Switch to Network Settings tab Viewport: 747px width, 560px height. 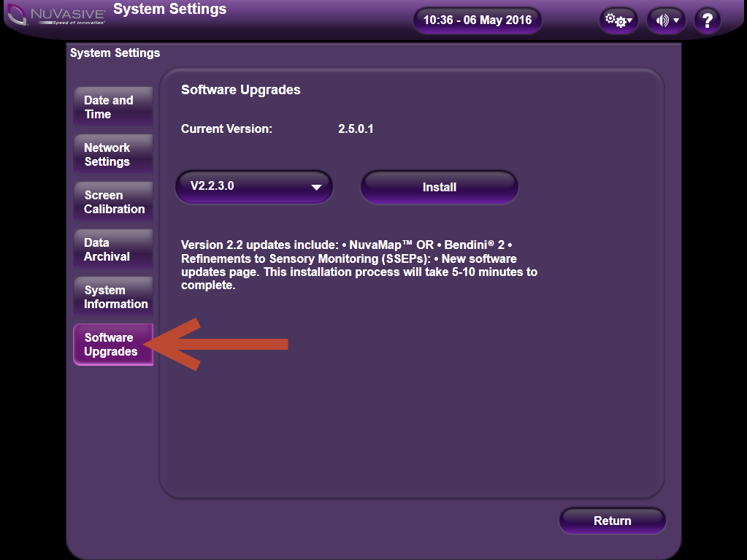point(113,155)
